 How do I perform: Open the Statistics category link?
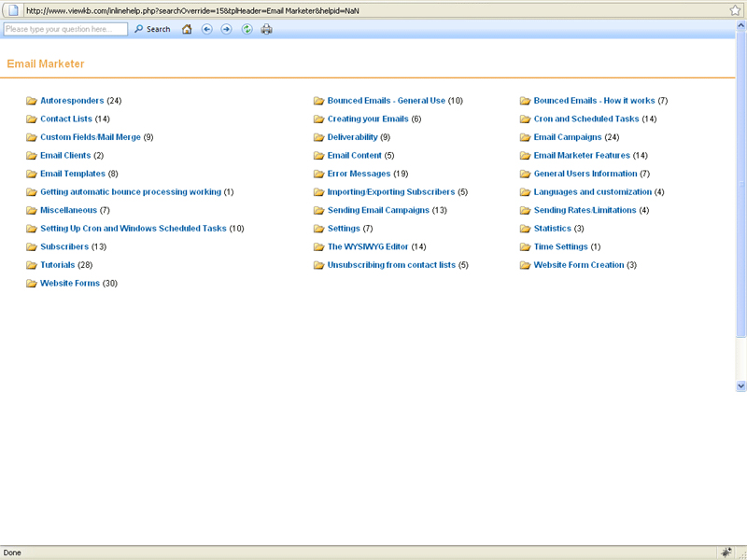pyautogui.click(x=553, y=228)
